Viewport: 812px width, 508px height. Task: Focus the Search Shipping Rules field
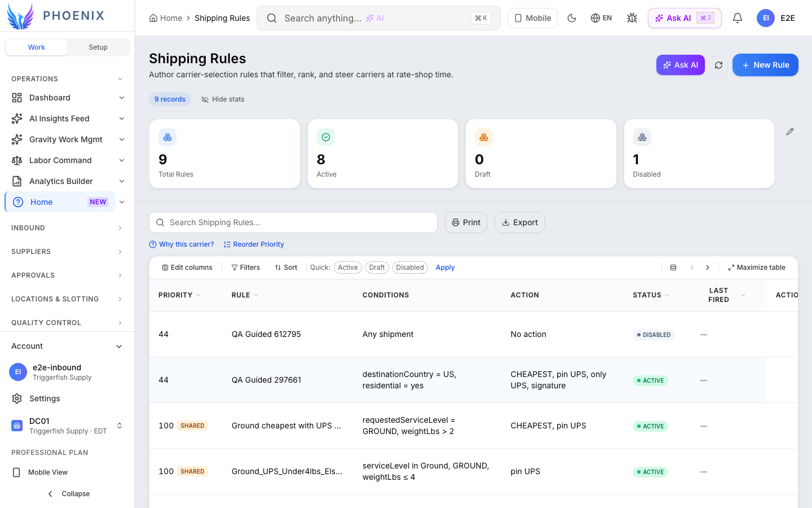293,222
